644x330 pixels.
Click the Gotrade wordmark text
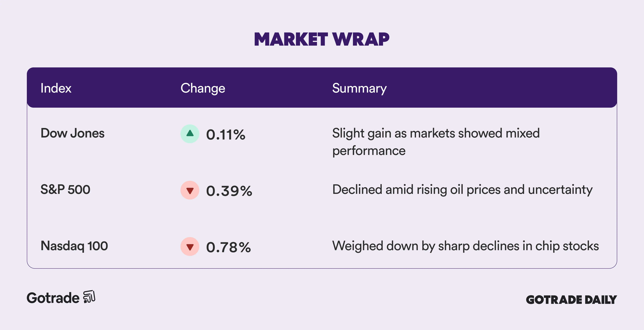[x=53, y=298]
